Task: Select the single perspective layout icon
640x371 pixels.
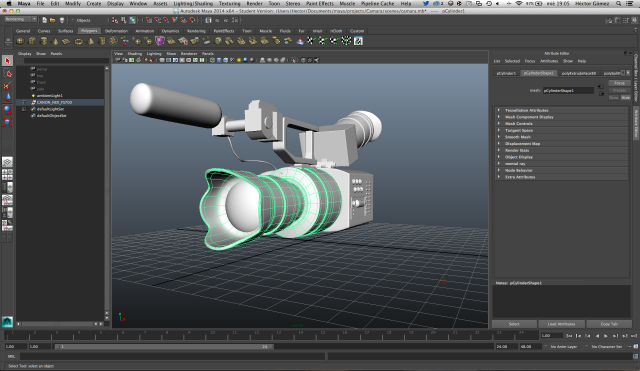Action: [7, 162]
